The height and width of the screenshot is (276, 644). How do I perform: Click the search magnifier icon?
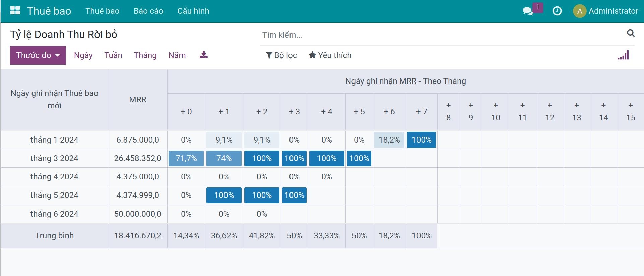coord(631,33)
